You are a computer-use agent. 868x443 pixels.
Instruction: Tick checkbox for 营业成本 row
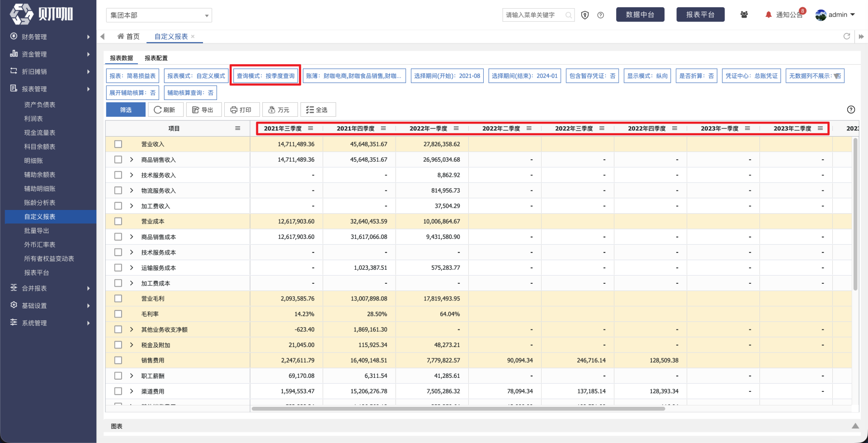(118, 221)
